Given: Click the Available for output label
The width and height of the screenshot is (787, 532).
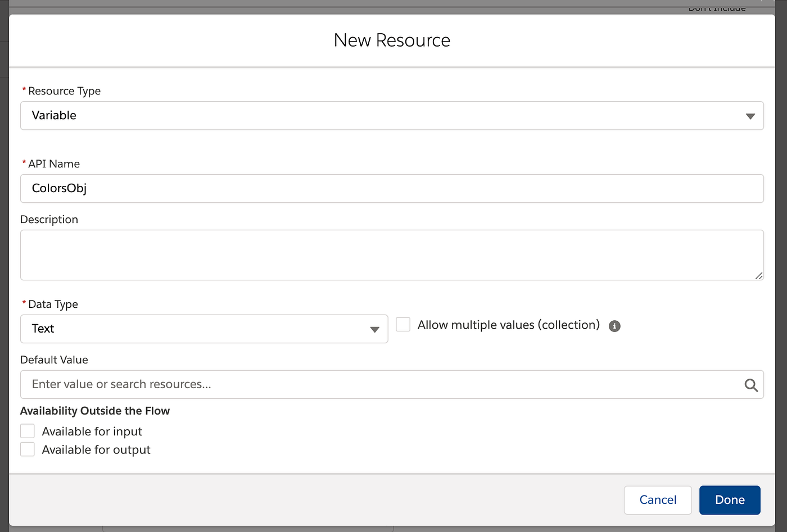Looking at the screenshot, I should (96, 450).
